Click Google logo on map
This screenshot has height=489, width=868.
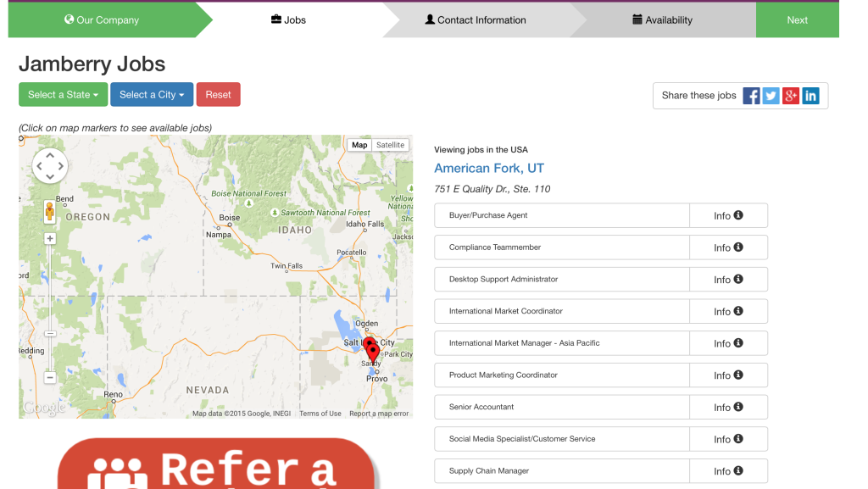click(x=44, y=408)
